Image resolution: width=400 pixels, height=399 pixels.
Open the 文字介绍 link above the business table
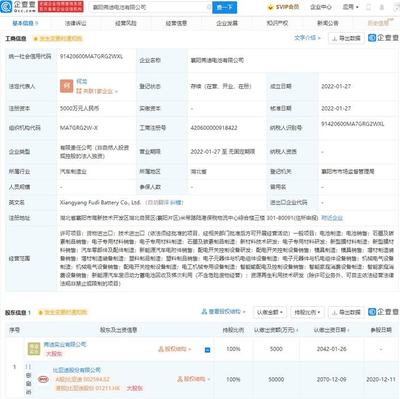tap(307, 38)
